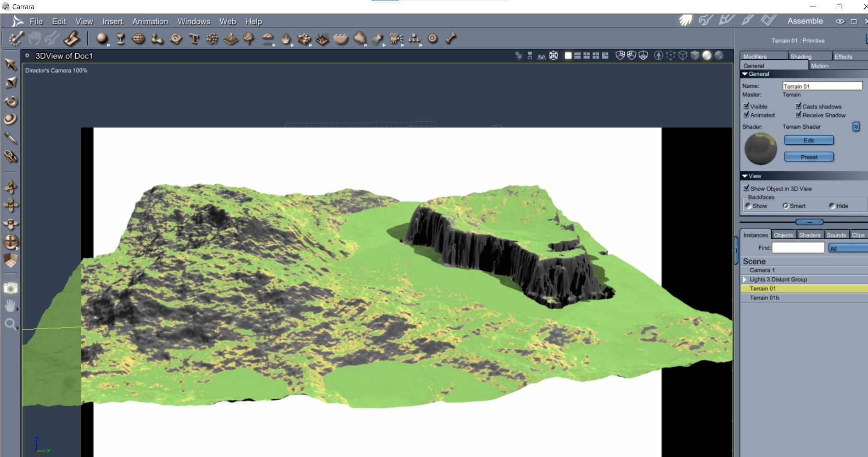Open the Objects tab in the scene panel

784,235
